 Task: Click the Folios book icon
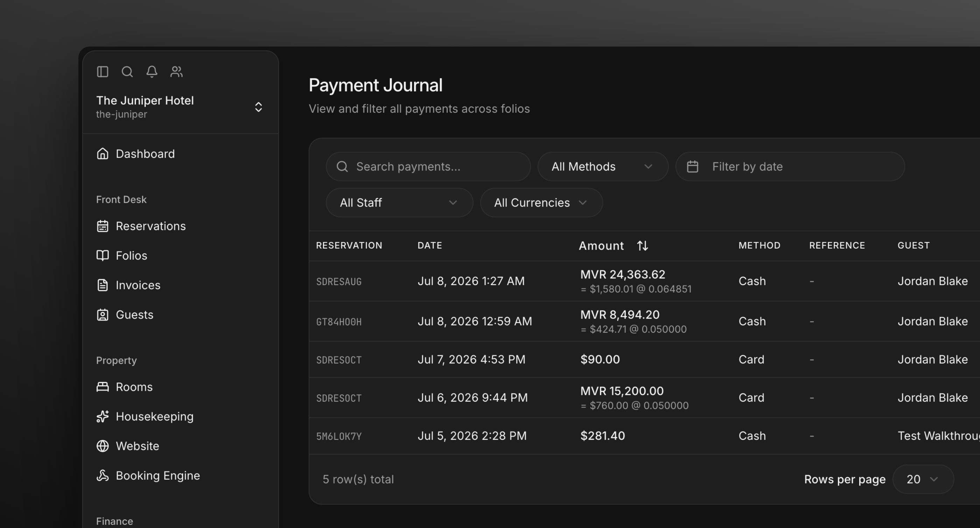(103, 256)
